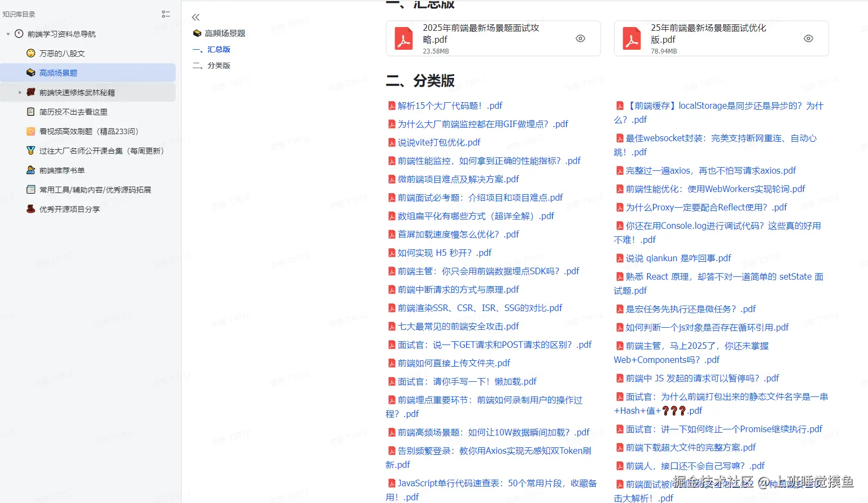Click PDF icon before 前端主管：你只会用前端数据埋点SDK吗？.pdf
868x503 pixels.
tap(392, 271)
